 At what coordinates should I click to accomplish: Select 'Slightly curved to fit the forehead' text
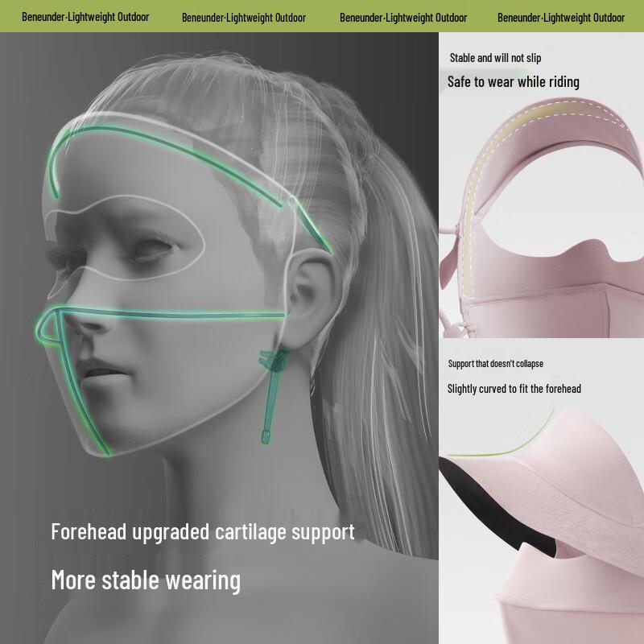coord(514,389)
